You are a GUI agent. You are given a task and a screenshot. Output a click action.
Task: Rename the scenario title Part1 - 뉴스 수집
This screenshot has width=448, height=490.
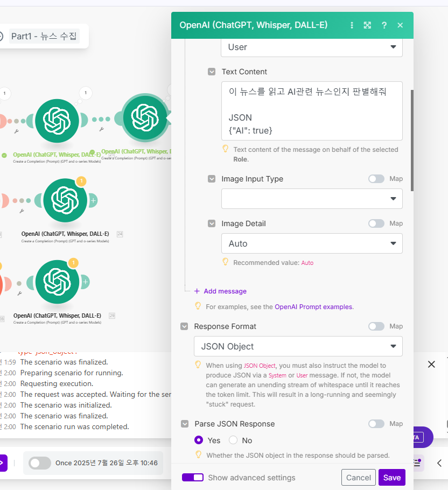[44, 36]
